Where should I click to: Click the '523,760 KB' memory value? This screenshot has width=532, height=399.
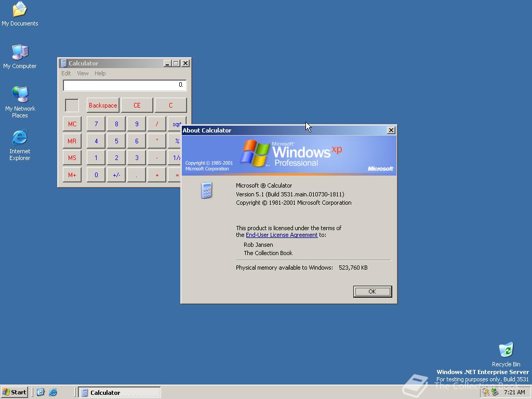[x=353, y=268]
